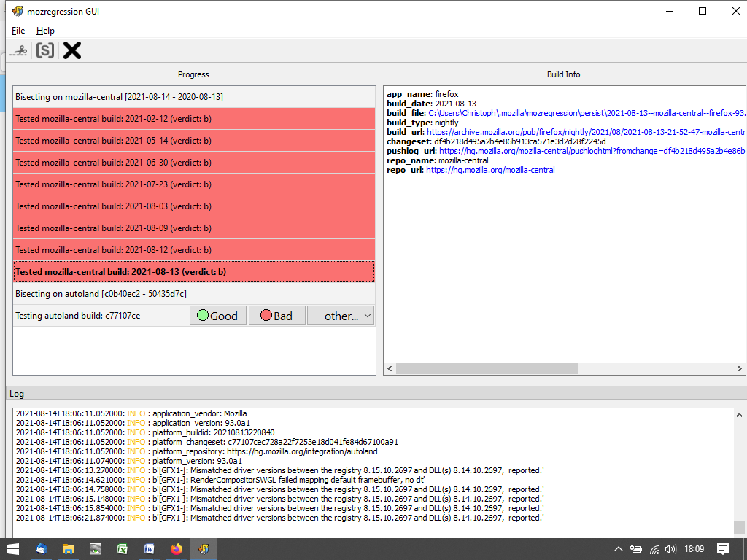Click the scissors bisection icon in toolbar

(19, 50)
